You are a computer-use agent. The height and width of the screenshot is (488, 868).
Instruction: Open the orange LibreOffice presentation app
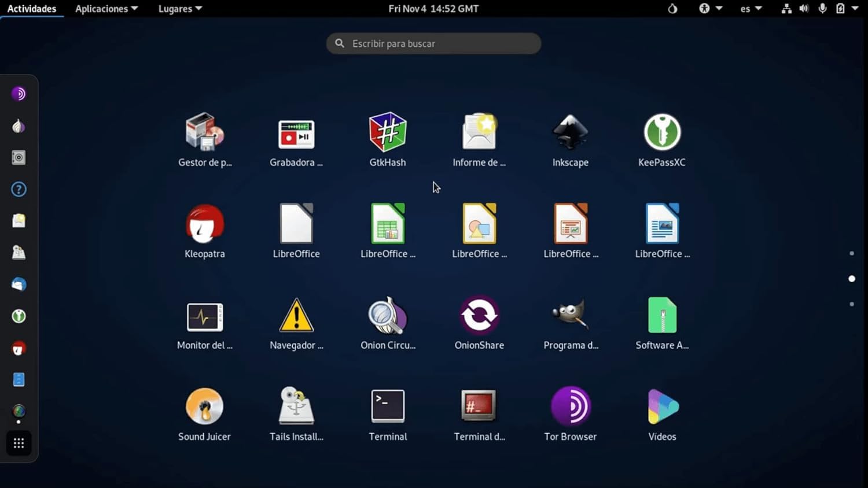571,223
